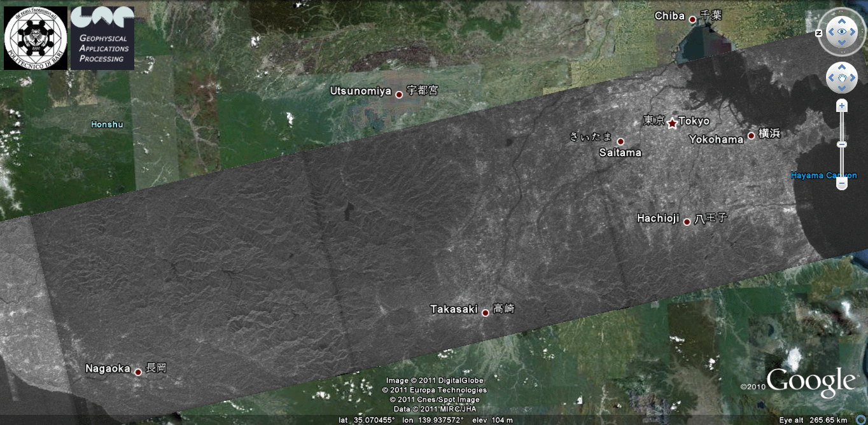Image resolution: width=868 pixels, height=425 pixels.
Task: Click the eye icon in the look joystick center
Action: click(841, 31)
